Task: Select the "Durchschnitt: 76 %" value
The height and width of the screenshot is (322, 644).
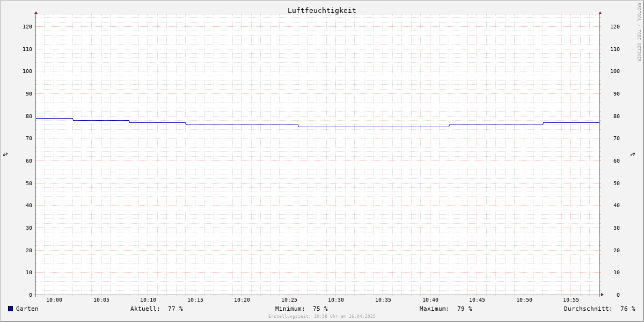Action: click(599, 309)
